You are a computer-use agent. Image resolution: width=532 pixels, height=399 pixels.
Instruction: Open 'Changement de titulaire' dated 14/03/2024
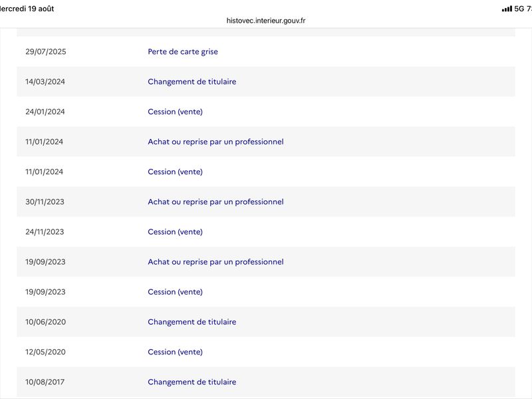point(192,81)
